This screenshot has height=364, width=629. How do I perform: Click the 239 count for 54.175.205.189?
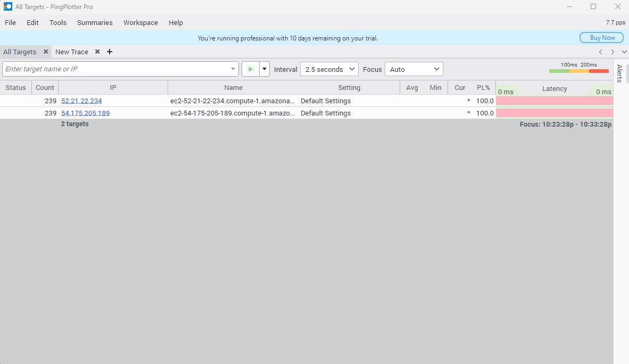click(51, 113)
